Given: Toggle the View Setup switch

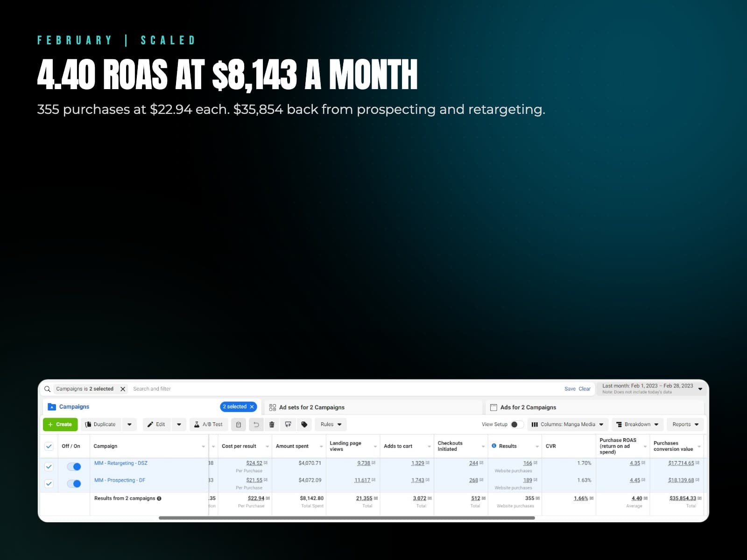Looking at the screenshot, I should click(516, 424).
